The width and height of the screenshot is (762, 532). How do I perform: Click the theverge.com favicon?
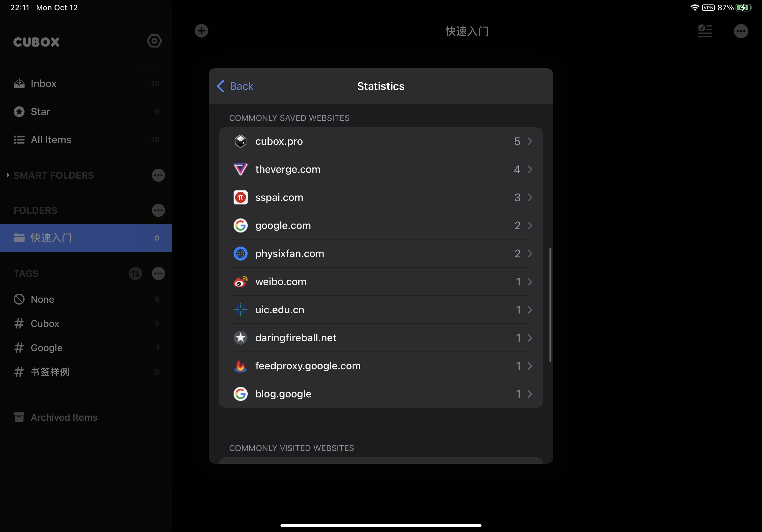coord(241,169)
